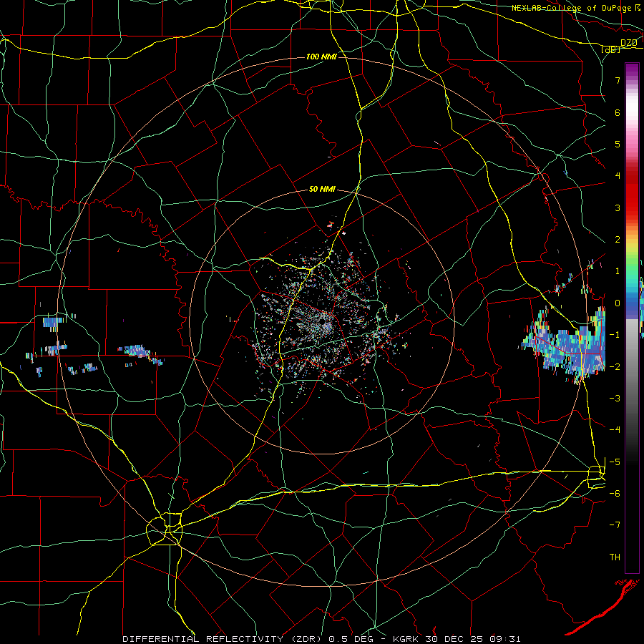Click the "50 NMI" range ring label
Screen dimensions: 644x644
point(322,190)
